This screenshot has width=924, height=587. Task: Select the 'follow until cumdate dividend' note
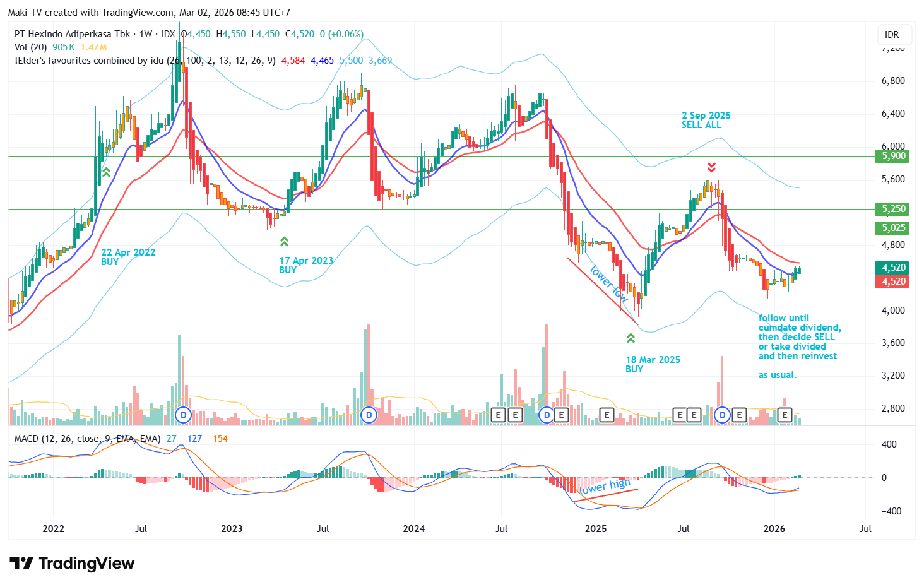800,347
